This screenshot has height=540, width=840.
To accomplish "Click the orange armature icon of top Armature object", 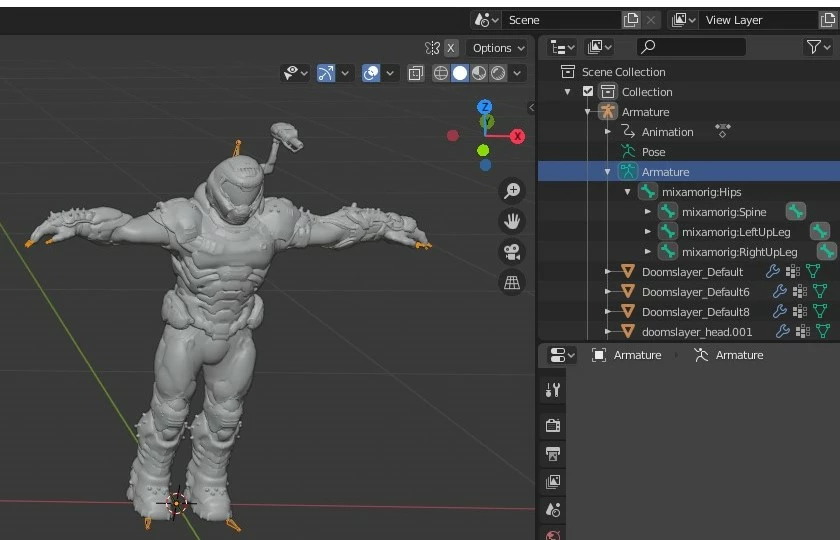I will (608, 111).
